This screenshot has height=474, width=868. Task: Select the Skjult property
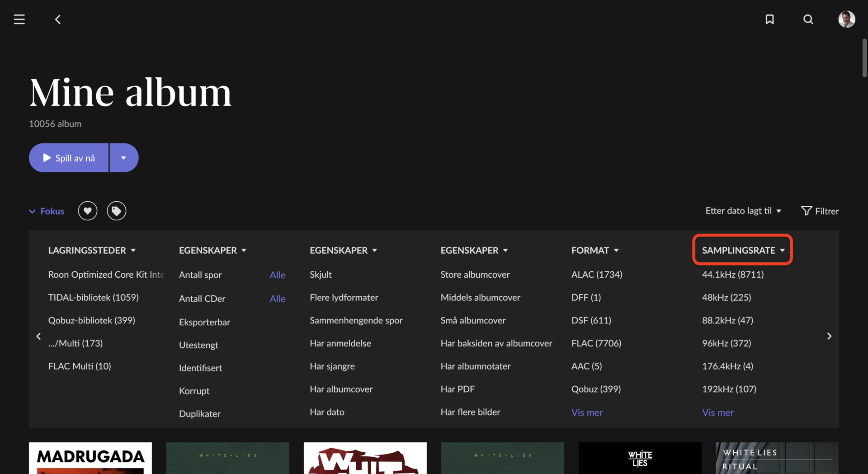321,275
